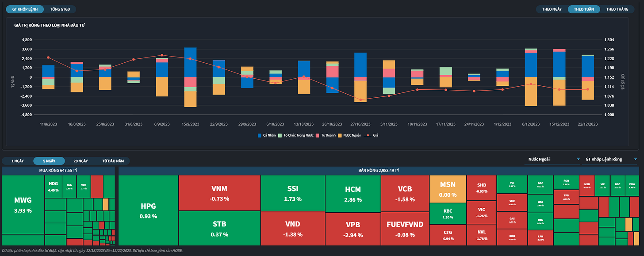
Task: Click the LPB tile
Action: click(x=540, y=238)
